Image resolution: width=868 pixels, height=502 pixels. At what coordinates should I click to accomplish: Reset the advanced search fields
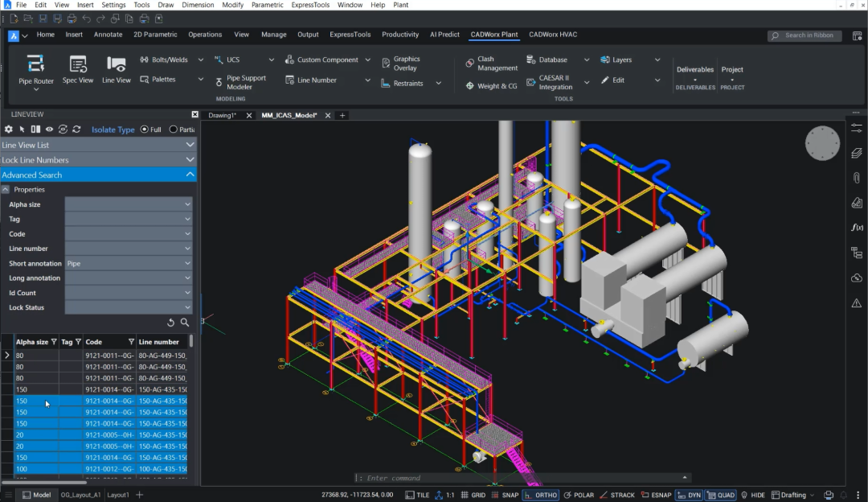pyautogui.click(x=170, y=323)
